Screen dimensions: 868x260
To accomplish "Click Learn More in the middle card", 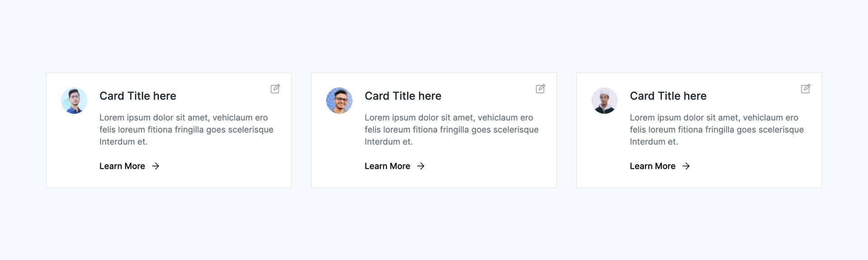I will tap(387, 166).
